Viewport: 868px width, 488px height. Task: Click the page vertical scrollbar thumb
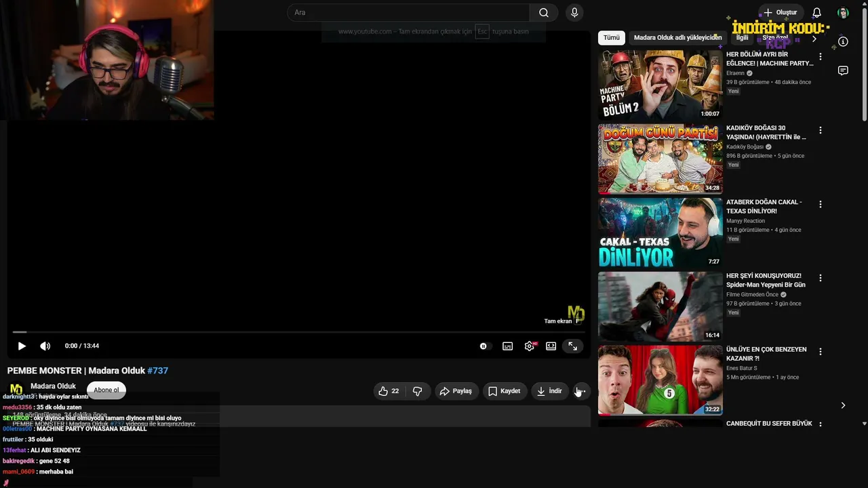coord(864,66)
